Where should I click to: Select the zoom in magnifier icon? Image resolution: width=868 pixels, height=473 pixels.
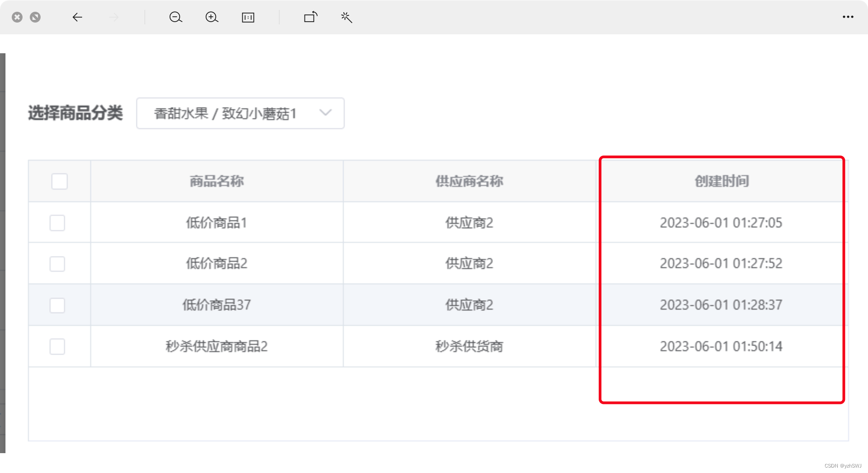click(x=212, y=17)
